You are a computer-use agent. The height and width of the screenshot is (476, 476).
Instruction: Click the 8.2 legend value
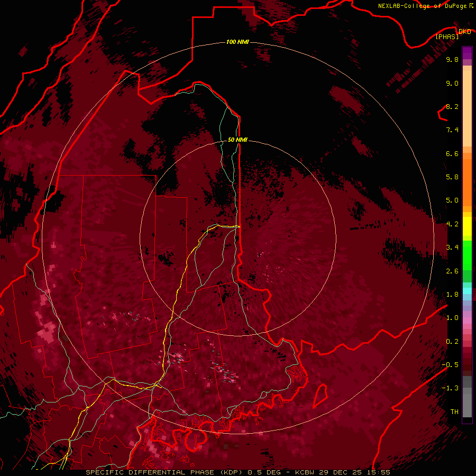coord(452,106)
